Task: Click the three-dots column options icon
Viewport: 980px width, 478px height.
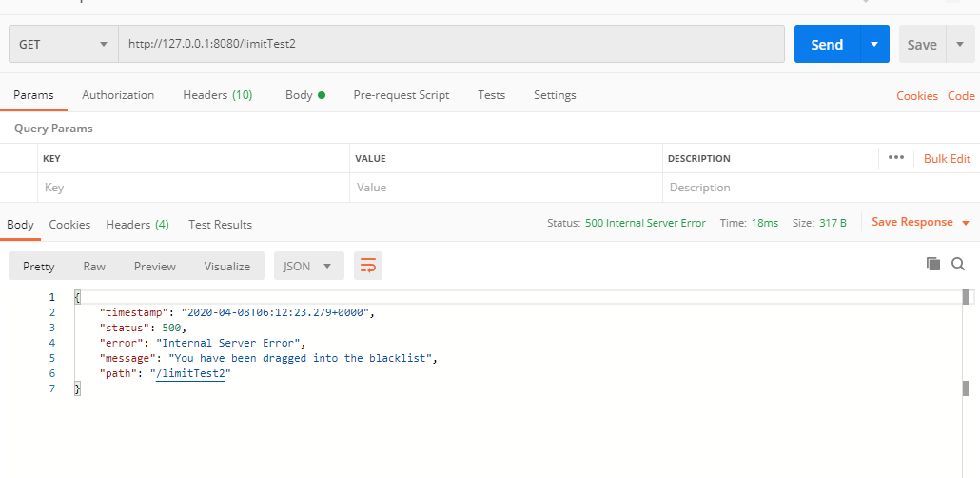Action: pyautogui.click(x=895, y=158)
